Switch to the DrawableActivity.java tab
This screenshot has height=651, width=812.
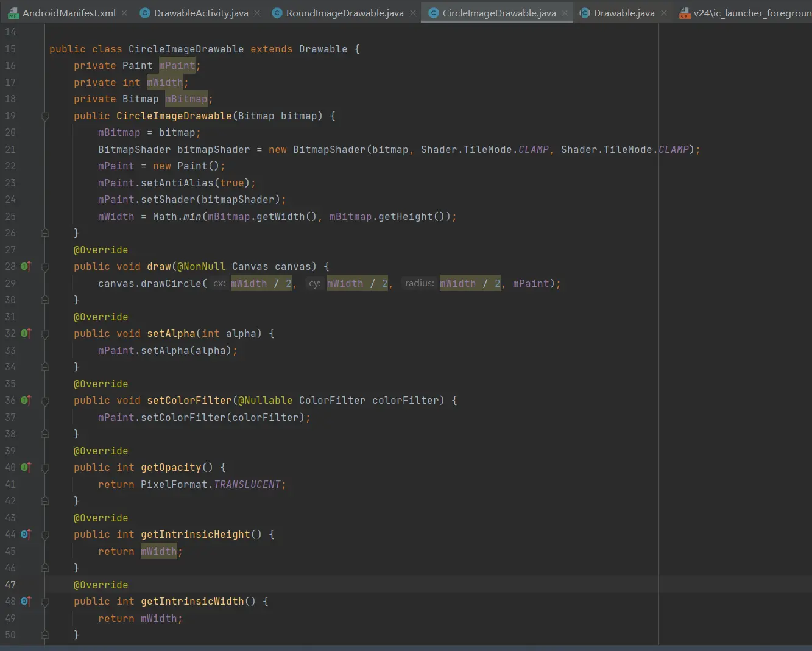(200, 13)
